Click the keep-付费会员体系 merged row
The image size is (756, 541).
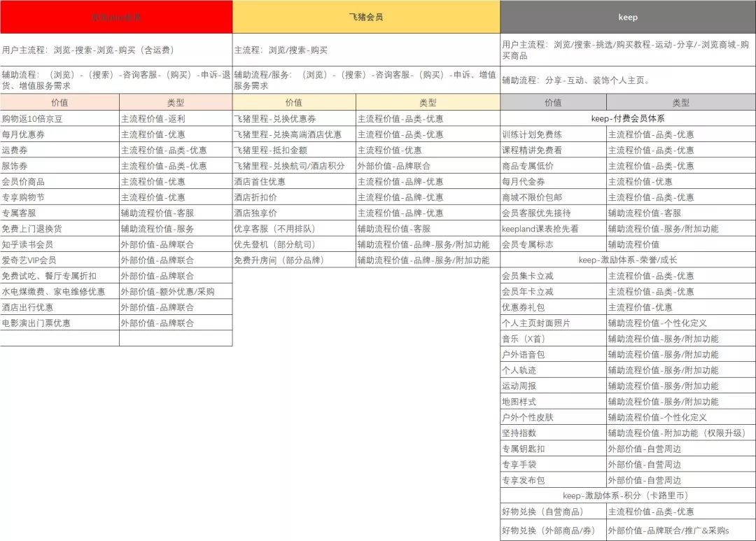tap(628, 118)
